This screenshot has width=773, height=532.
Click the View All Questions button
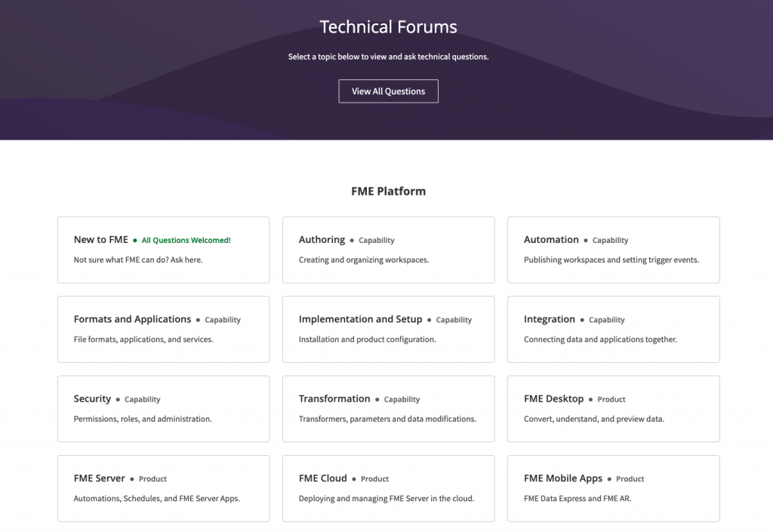[388, 91]
